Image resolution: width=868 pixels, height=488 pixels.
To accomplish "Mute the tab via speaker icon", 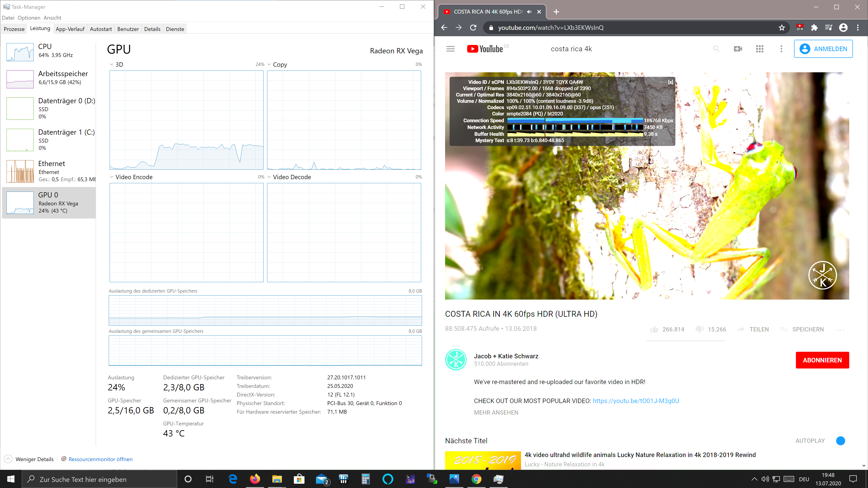I will [529, 12].
